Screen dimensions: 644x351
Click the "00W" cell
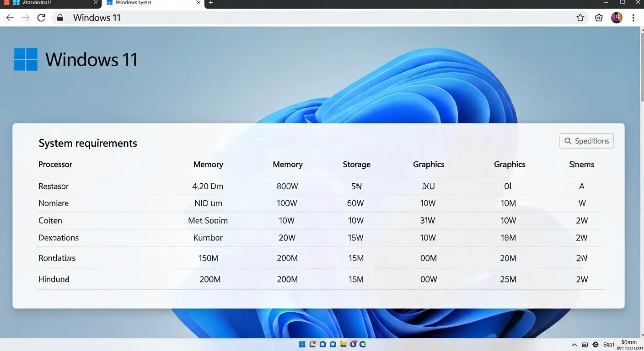tap(429, 279)
